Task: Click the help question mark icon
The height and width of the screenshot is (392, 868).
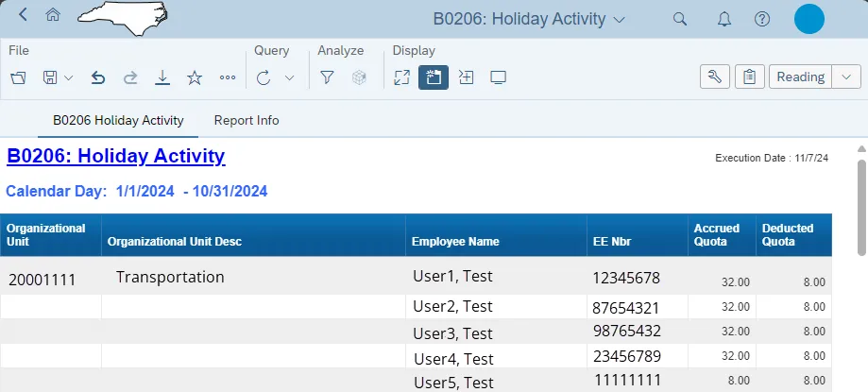Action: pyautogui.click(x=762, y=19)
